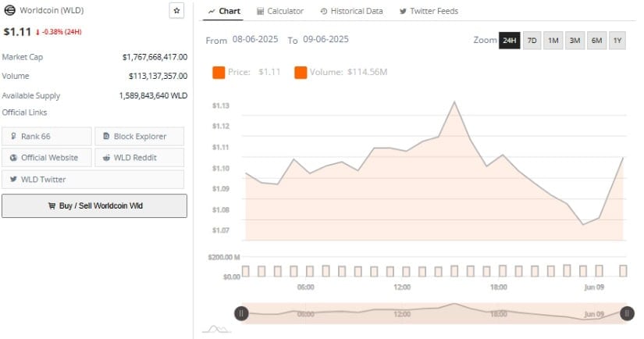Select the 24H zoom range
The width and height of the screenshot is (644, 339).
tap(509, 41)
